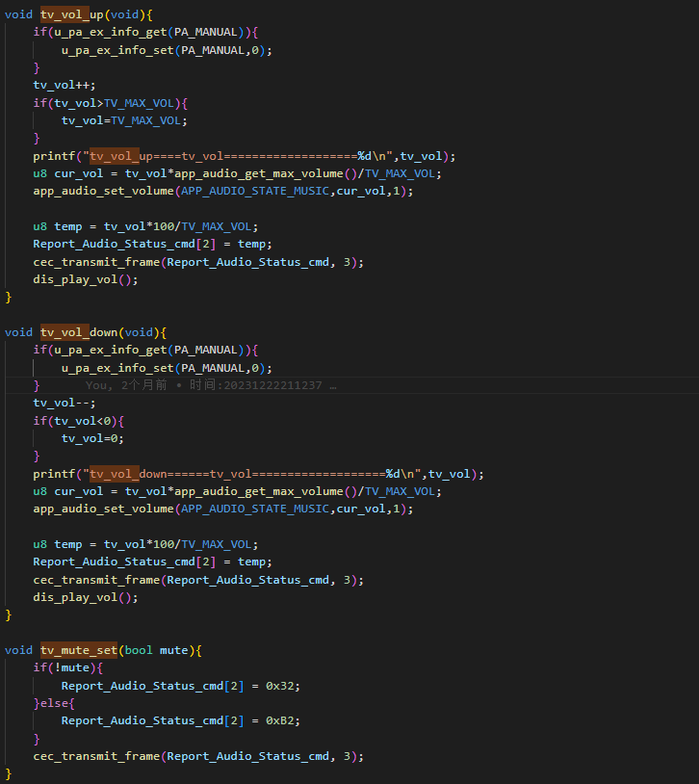Click app_audio_set_volume call inside tv_vol_up
The width and height of the screenshot is (699, 784).
click(x=223, y=191)
